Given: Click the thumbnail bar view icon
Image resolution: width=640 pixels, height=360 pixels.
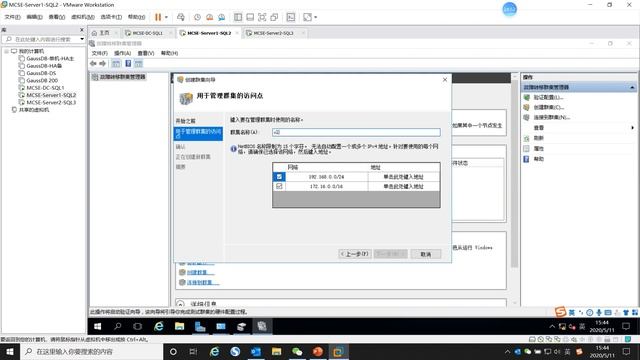Looking at the screenshot, I should tap(250, 17).
